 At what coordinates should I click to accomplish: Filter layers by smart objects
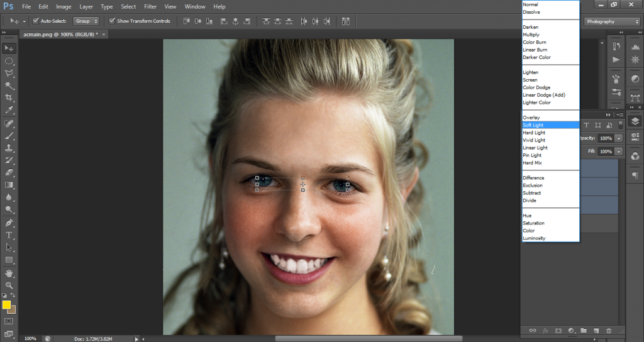coord(609,125)
